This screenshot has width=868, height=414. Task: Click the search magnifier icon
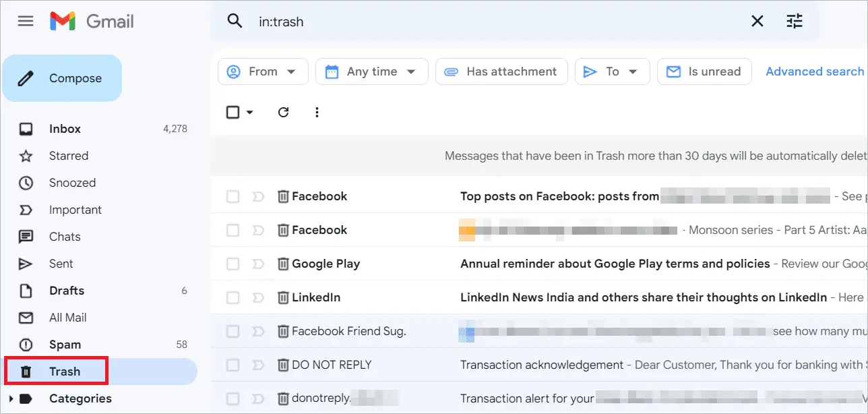235,21
